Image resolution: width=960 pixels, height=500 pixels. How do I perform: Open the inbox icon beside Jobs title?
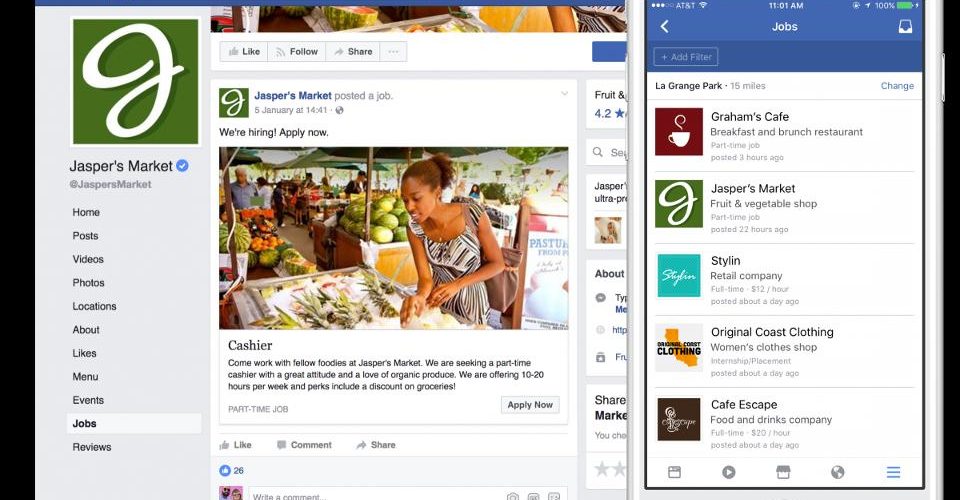[905, 26]
